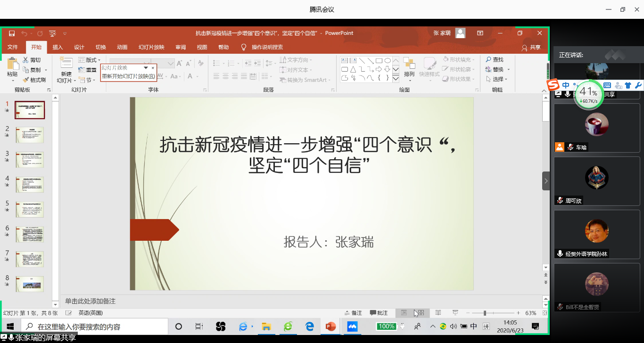The width and height of the screenshot is (644, 343).
Task: Click the Format Painter (格式刷) button
Action: [x=34, y=80]
